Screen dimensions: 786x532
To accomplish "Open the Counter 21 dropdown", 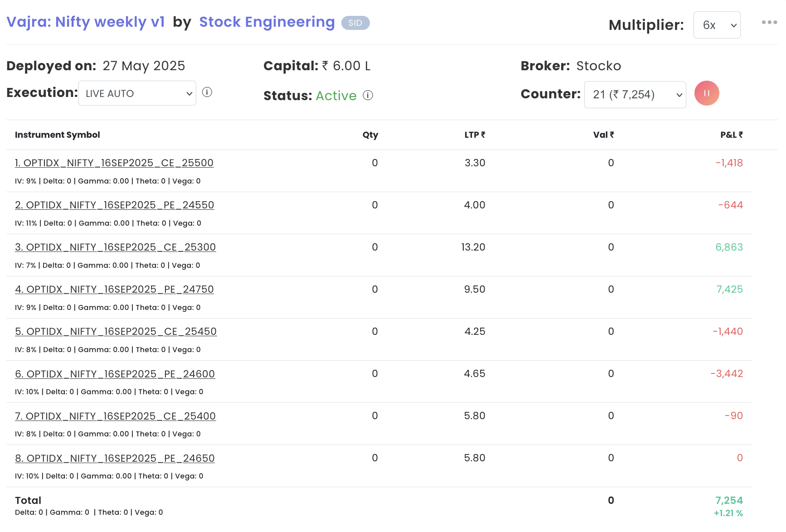I will click(x=635, y=95).
